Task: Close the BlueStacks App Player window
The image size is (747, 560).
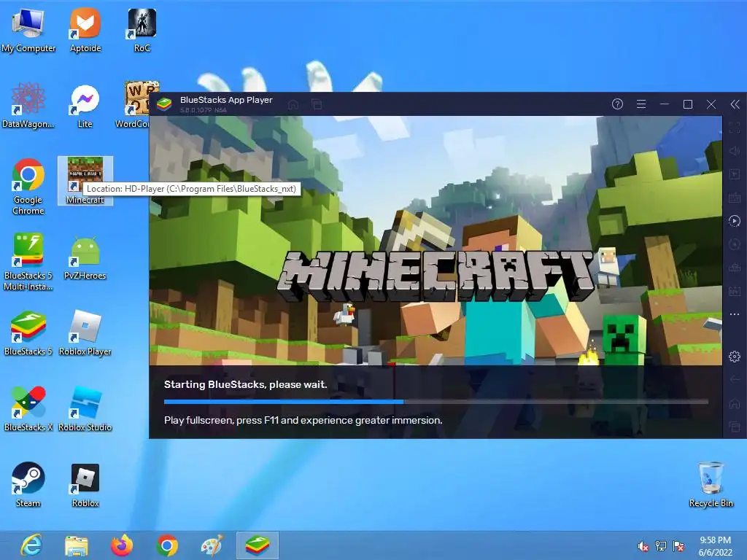Action: coord(711,104)
